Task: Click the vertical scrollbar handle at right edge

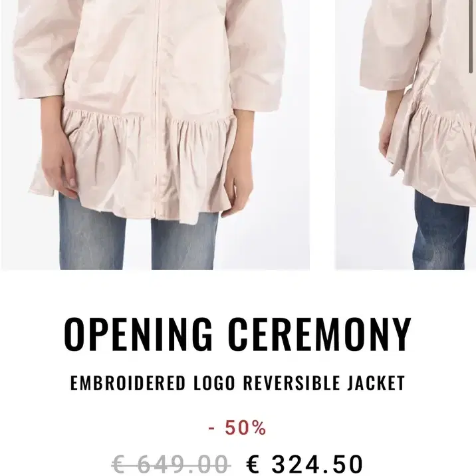Action: (471, 37)
